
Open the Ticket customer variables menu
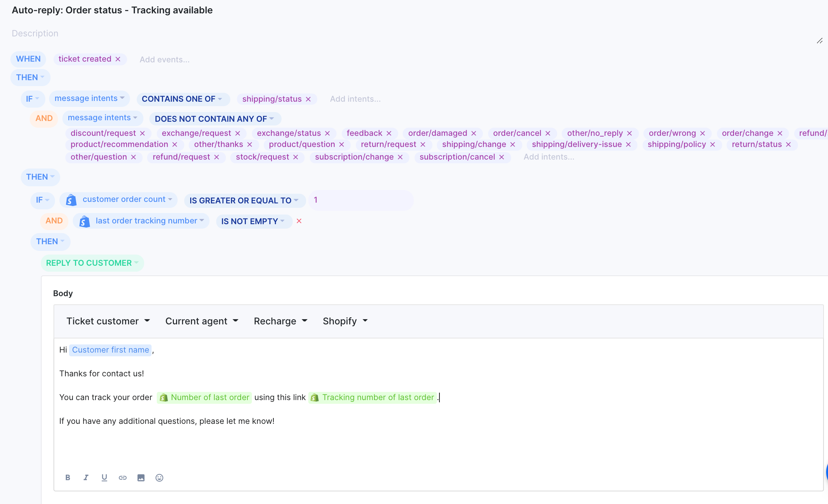point(108,321)
